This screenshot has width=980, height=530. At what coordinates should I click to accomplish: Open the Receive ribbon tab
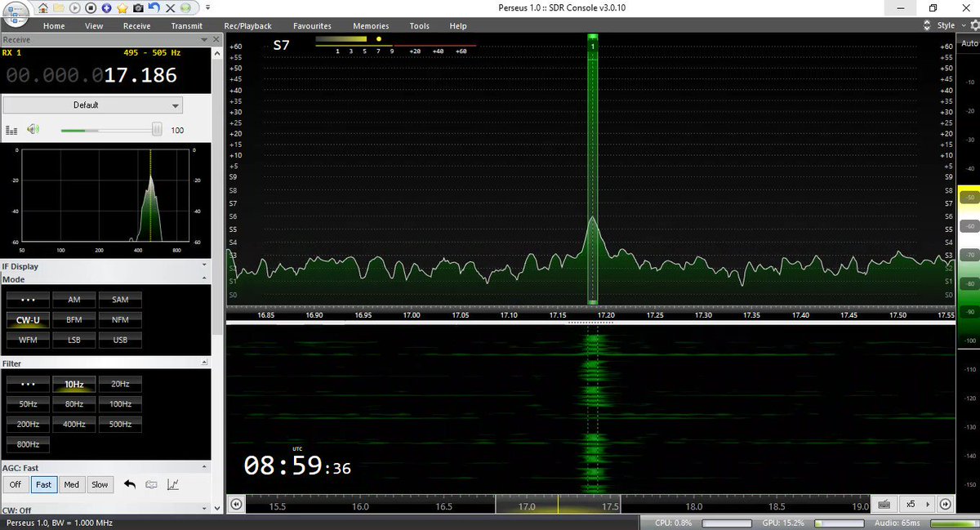pos(137,26)
